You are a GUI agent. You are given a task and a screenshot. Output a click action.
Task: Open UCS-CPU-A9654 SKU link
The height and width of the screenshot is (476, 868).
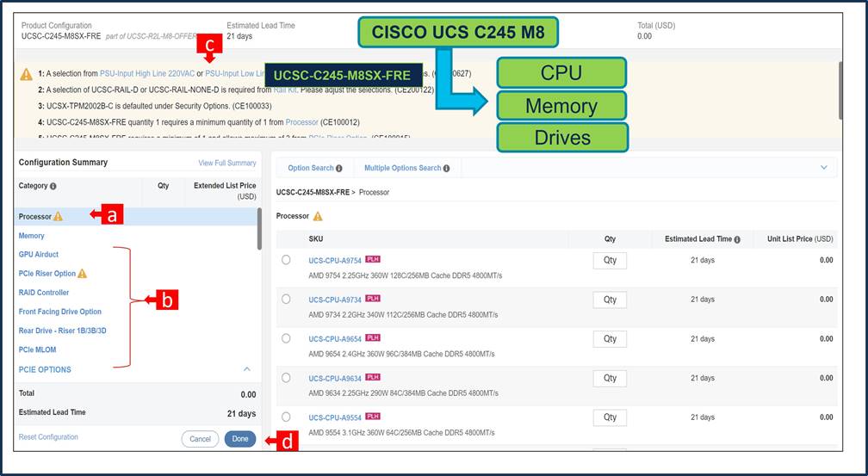[335, 339]
